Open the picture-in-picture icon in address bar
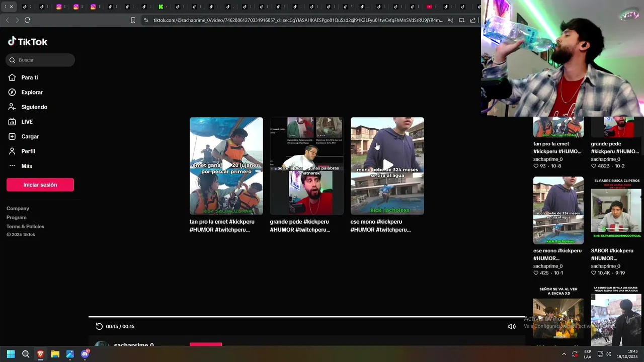This screenshot has width=644, height=362. point(461,20)
